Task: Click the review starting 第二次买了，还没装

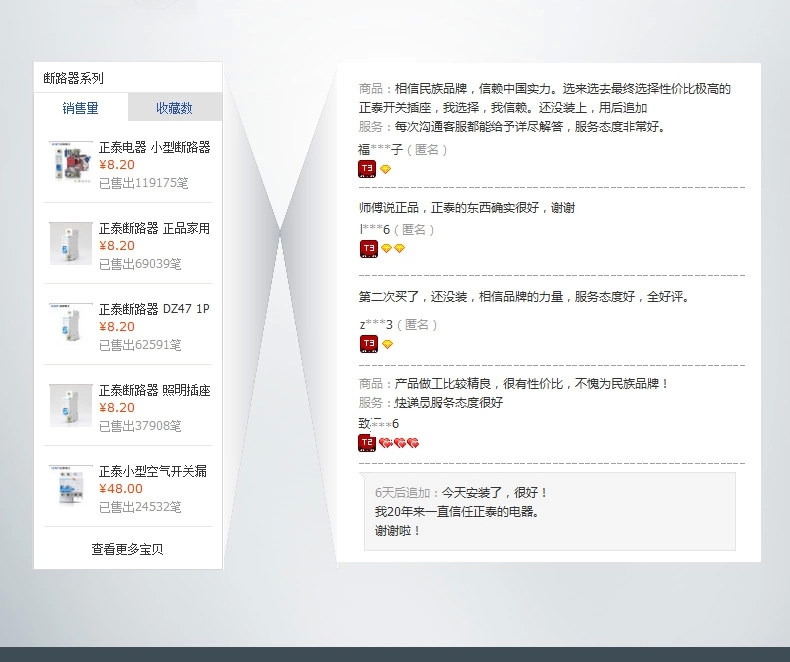Action: tap(524, 296)
